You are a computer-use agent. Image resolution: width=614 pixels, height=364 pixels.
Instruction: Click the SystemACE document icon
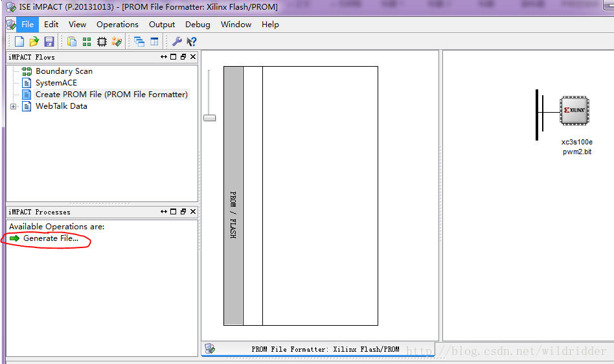tap(27, 83)
